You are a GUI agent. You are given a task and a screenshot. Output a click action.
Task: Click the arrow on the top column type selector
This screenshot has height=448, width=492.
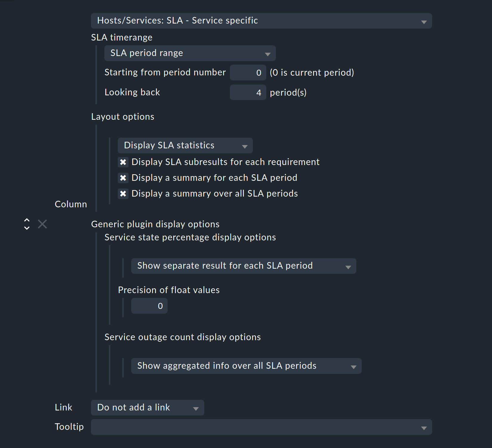tap(425, 21)
